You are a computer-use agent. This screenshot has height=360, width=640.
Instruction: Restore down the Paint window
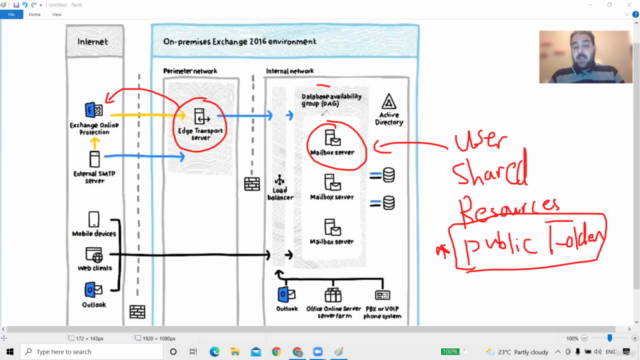(x=609, y=5)
